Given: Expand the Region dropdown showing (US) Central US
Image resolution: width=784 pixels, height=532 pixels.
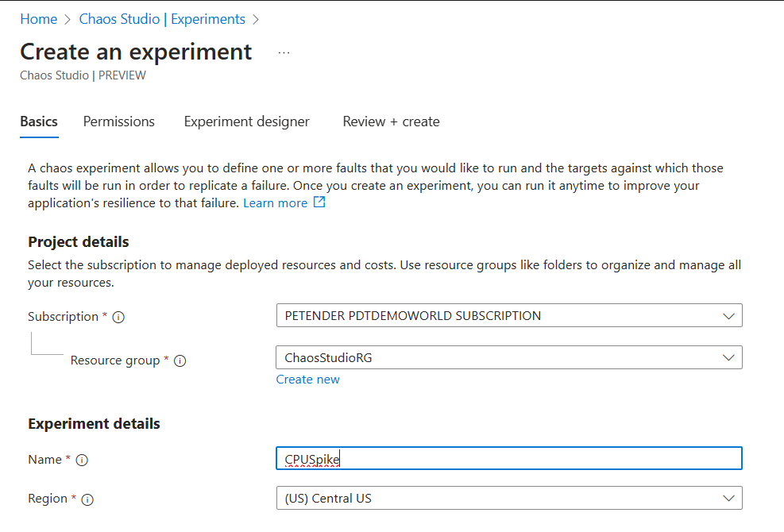Looking at the screenshot, I should [508, 498].
